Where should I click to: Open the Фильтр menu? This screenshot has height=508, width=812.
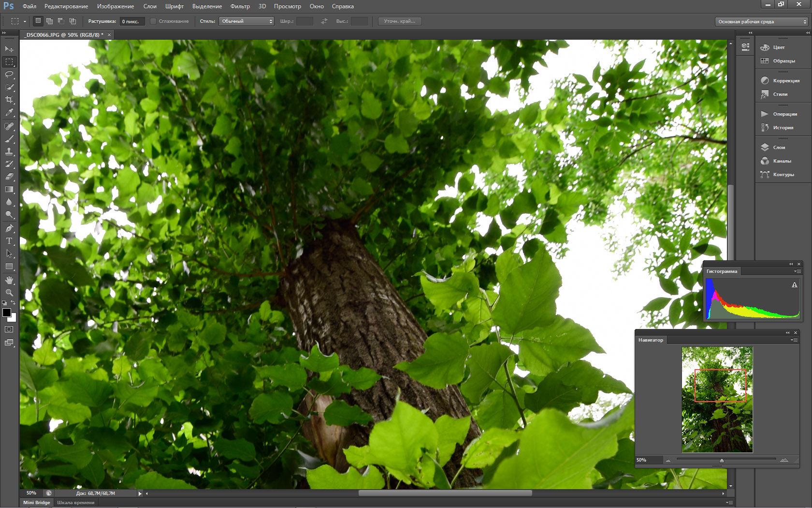point(240,6)
